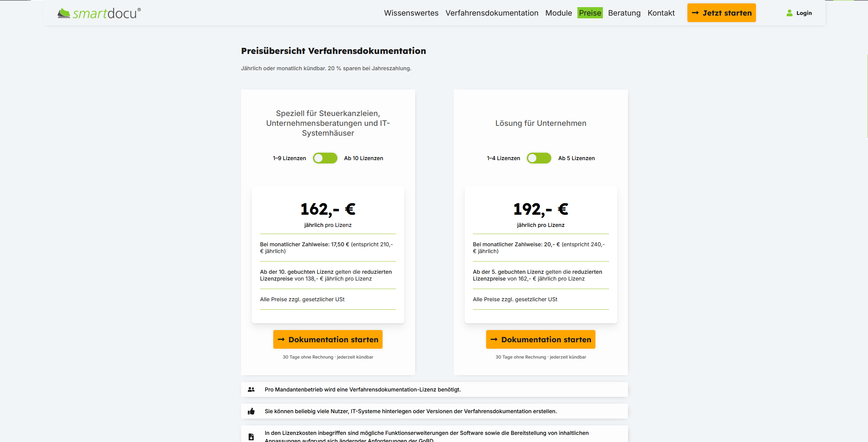Open the Verfahrensdokumentation menu
The width and height of the screenshot is (868, 442).
tap(492, 13)
